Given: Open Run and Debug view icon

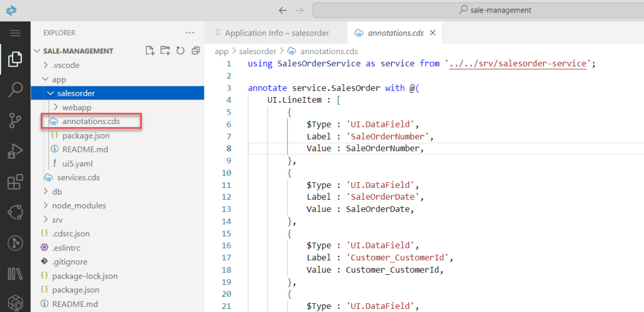Looking at the screenshot, I should pos(15,151).
